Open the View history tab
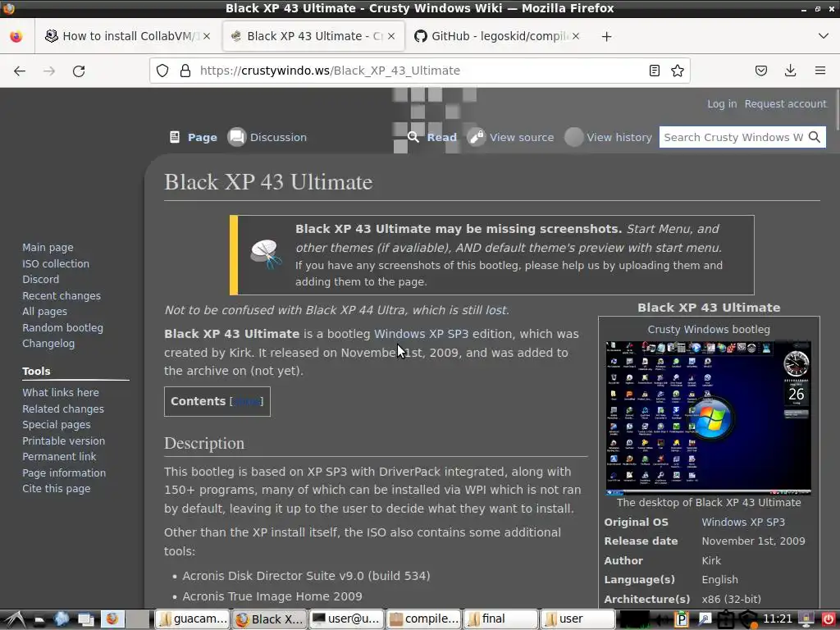Image resolution: width=840 pixels, height=630 pixels. tap(619, 137)
